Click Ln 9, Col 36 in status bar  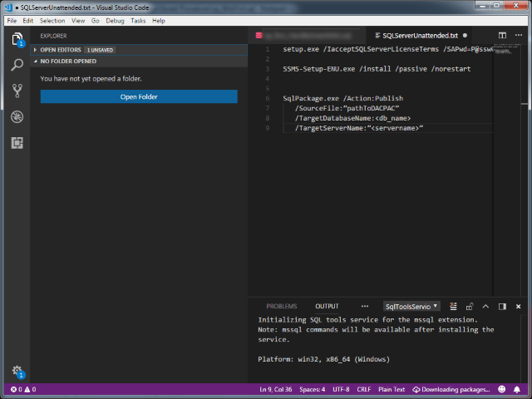pyautogui.click(x=275, y=390)
